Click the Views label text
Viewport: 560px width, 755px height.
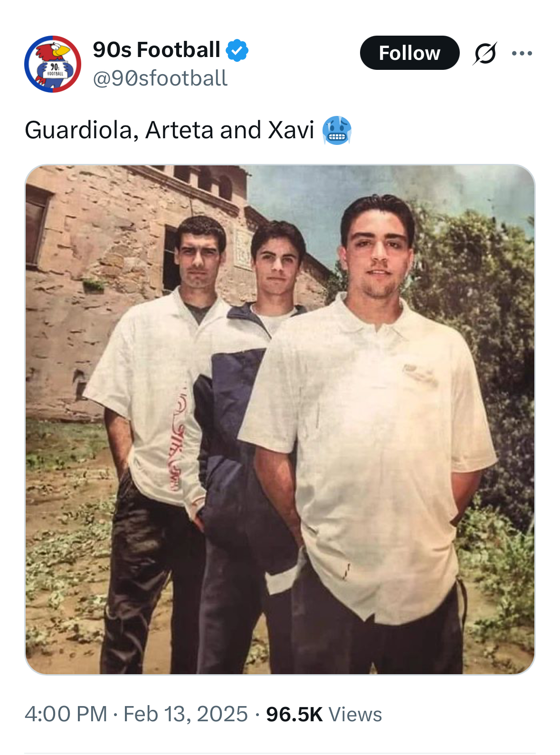(355, 714)
